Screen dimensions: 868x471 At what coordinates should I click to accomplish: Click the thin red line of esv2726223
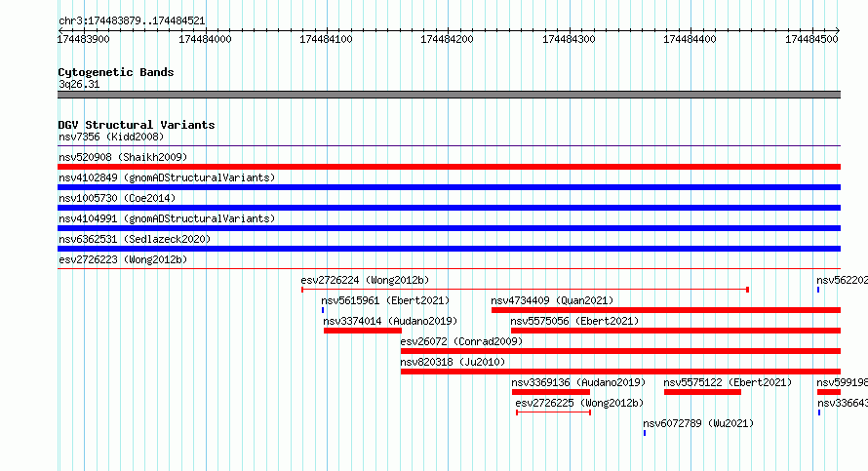(449, 269)
